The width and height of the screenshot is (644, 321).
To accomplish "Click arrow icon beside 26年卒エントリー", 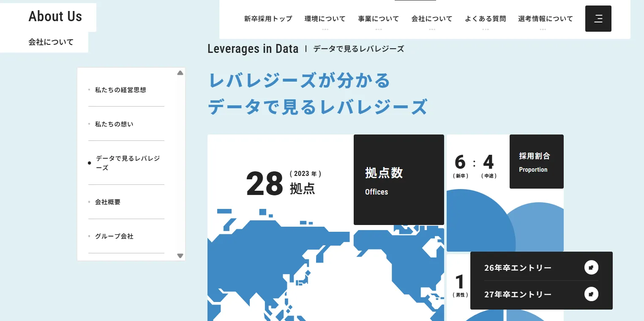I will (591, 267).
